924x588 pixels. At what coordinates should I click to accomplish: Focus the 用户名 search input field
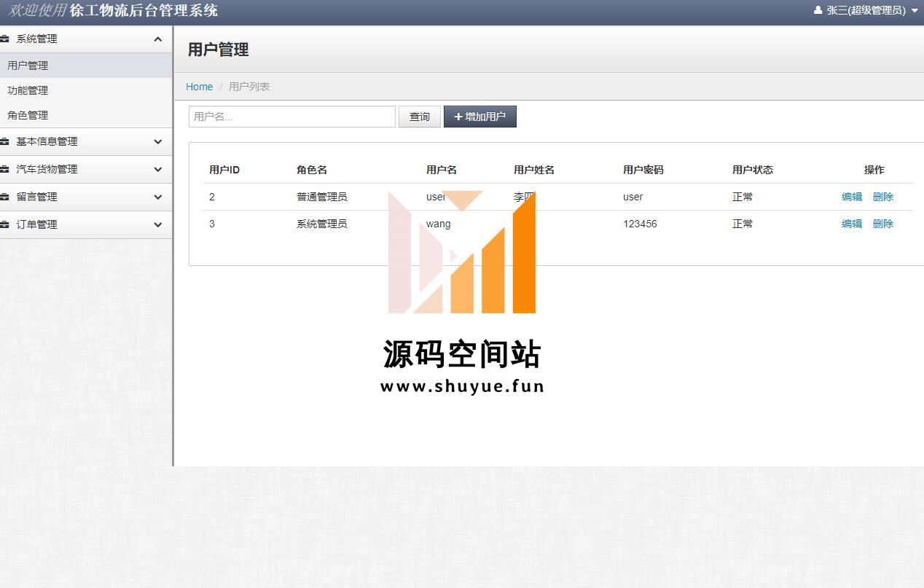tap(292, 117)
